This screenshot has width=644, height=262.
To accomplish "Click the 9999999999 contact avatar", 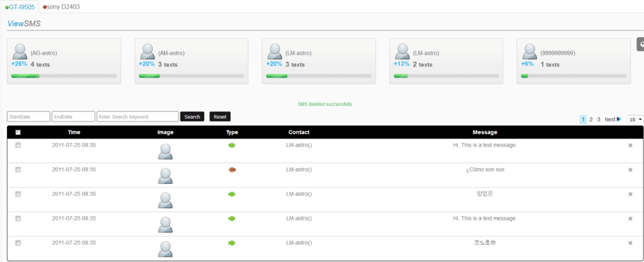I will 530,52.
